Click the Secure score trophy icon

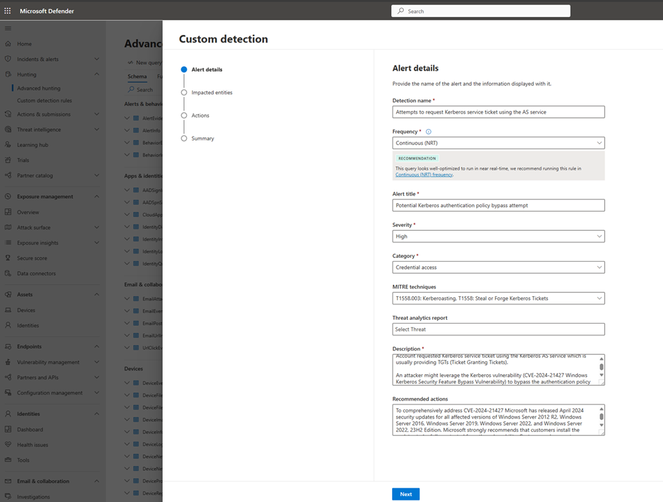pos(8,258)
